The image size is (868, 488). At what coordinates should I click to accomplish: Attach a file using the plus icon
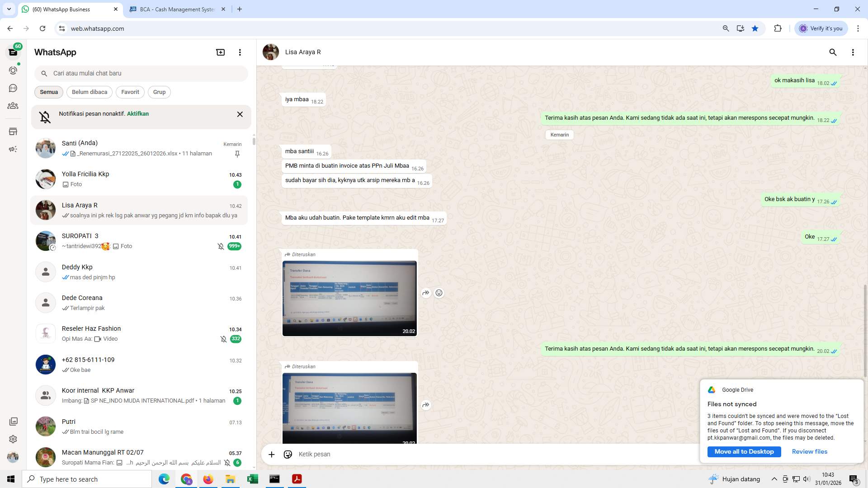(271, 454)
